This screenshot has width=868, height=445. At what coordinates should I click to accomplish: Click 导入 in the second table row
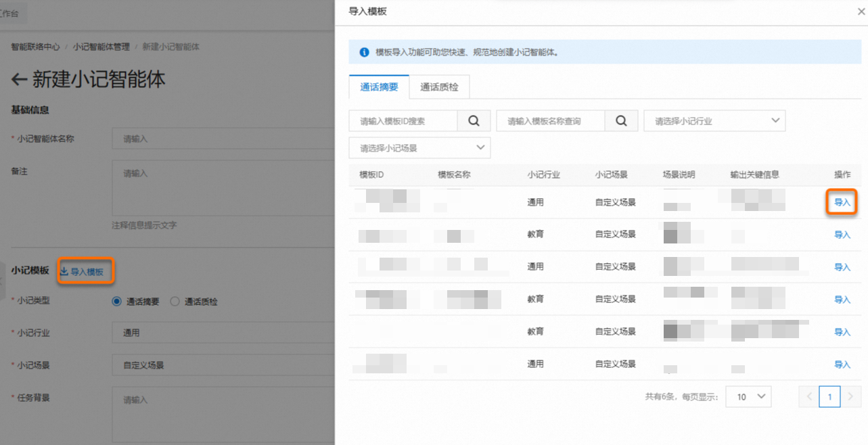pos(842,235)
